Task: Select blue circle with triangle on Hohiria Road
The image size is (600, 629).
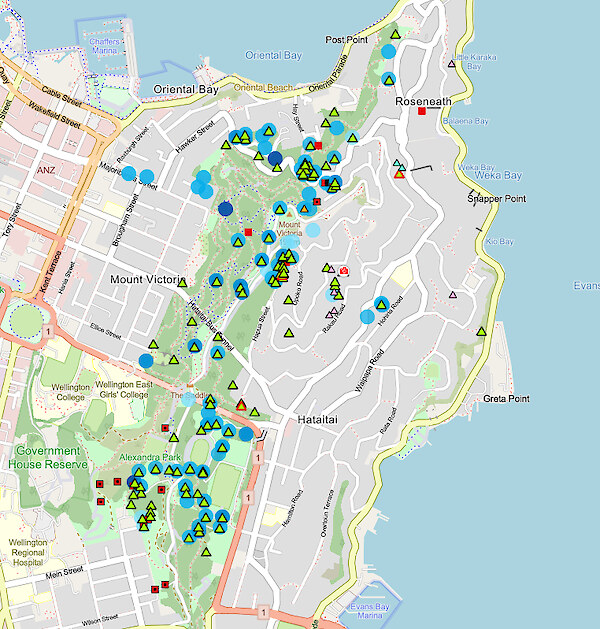Action: tap(382, 304)
